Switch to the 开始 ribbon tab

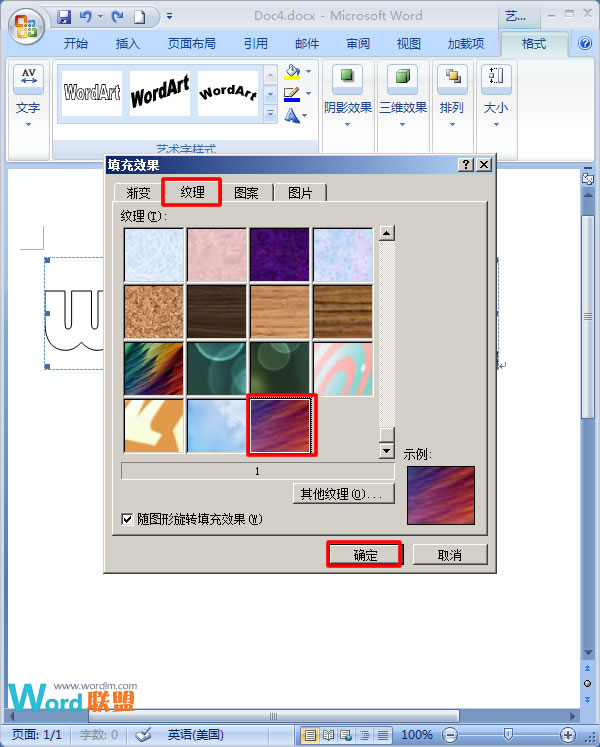(x=76, y=44)
